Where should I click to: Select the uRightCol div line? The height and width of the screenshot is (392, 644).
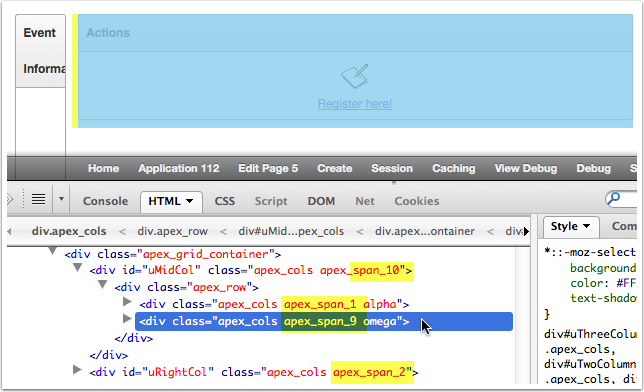(x=254, y=372)
